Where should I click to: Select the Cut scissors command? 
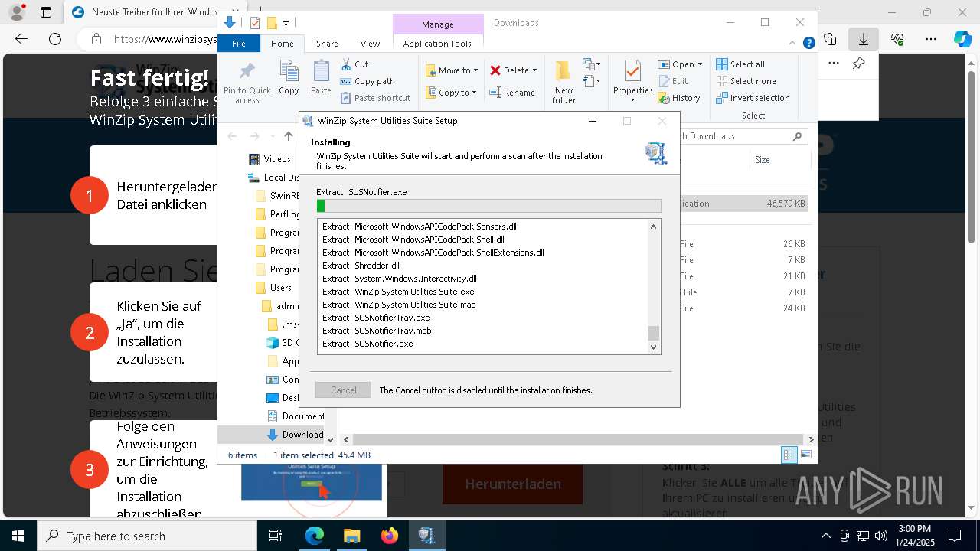click(354, 64)
